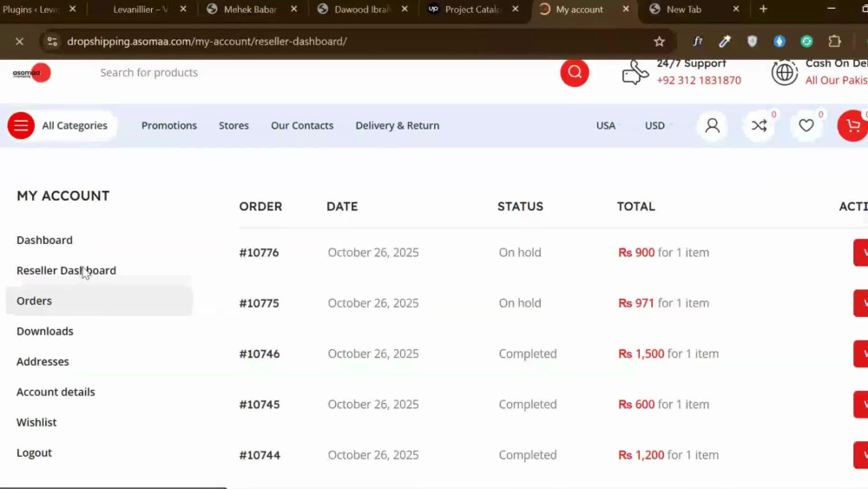Open Account details in sidebar
The height and width of the screenshot is (489, 868).
[x=56, y=392]
